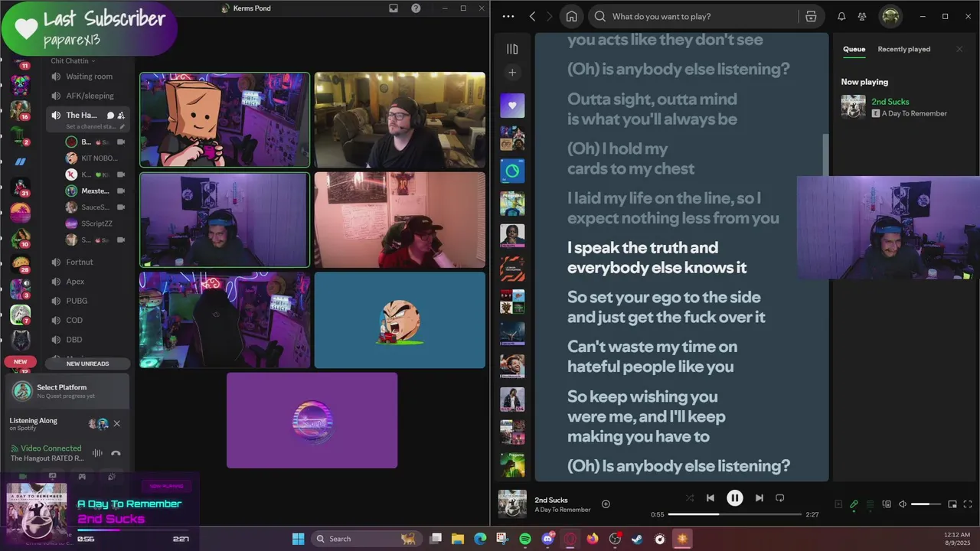Toggle lyrics microphone button

(854, 504)
